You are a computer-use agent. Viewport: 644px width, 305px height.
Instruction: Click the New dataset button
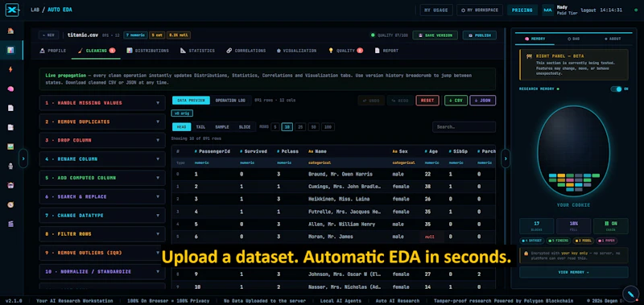[x=49, y=35]
